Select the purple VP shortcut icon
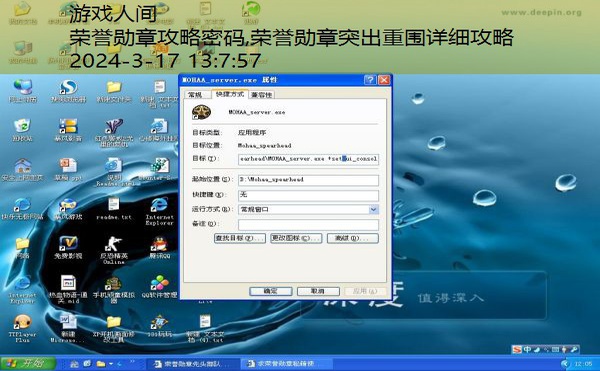 tap(114, 132)
